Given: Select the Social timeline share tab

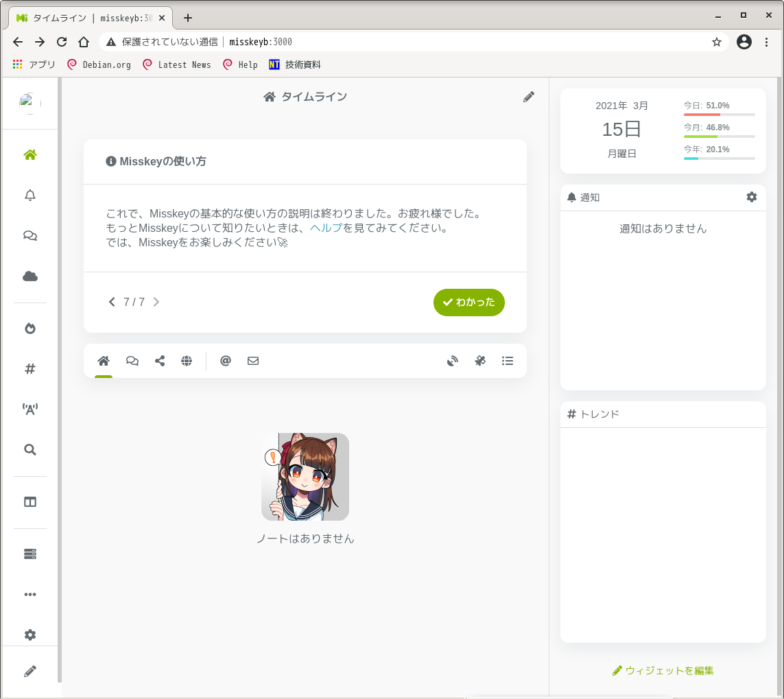Looking at the screenshot, I should [x=160, y=361].
